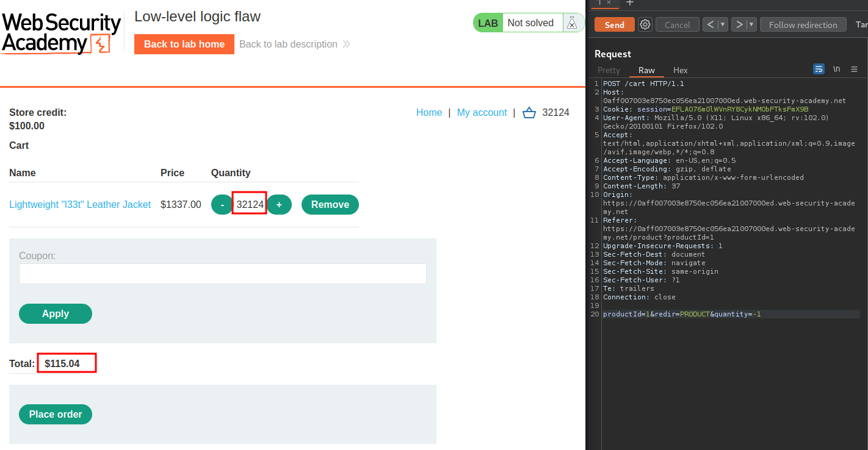868x450 pixels.
Task: Expand the back history dropdown arrow
Action: point(723,24)
